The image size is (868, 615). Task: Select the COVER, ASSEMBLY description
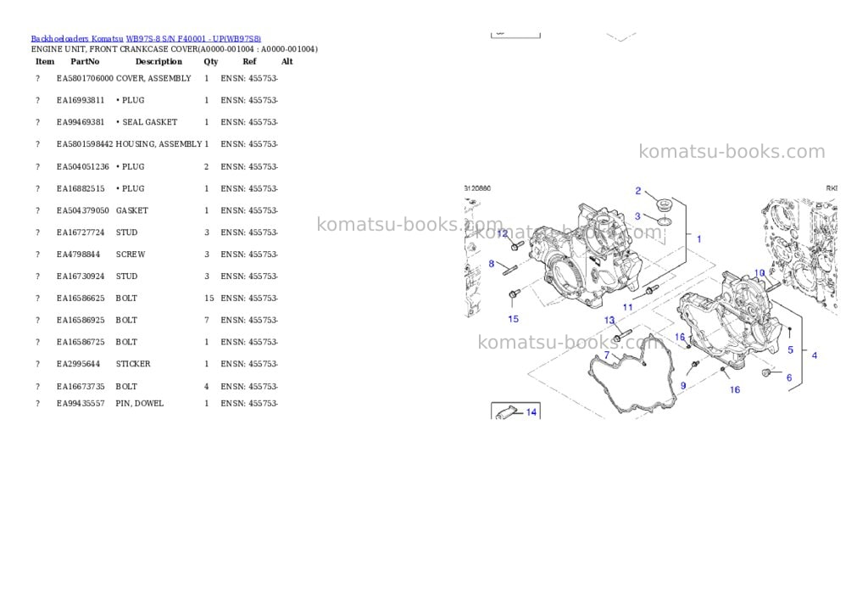pos(153,79)
